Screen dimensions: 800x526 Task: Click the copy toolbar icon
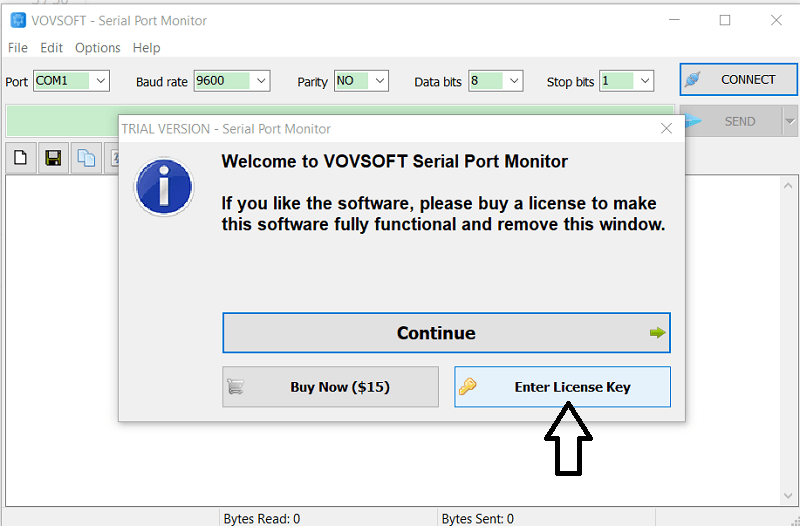tap(86, 158)
